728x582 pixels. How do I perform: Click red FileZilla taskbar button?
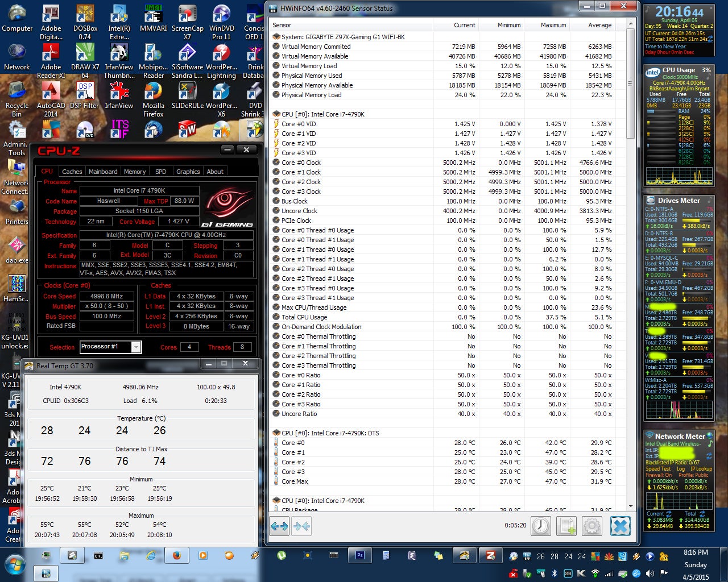[491, 555]
